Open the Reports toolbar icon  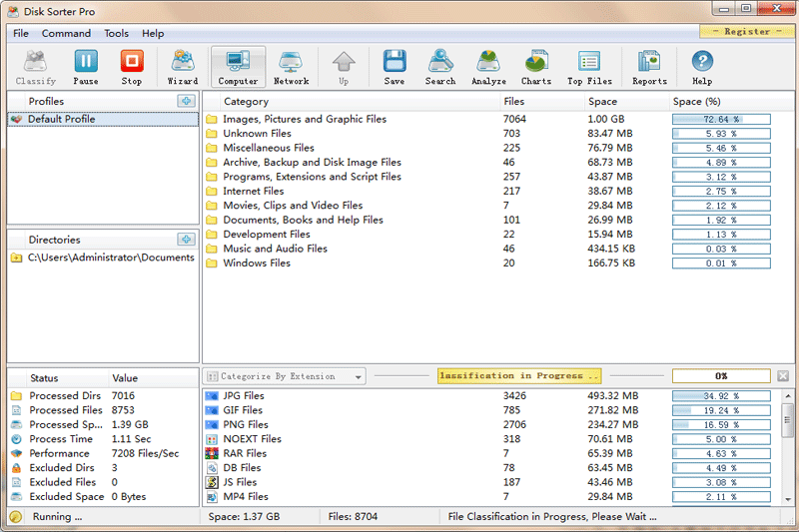(649, 67)
